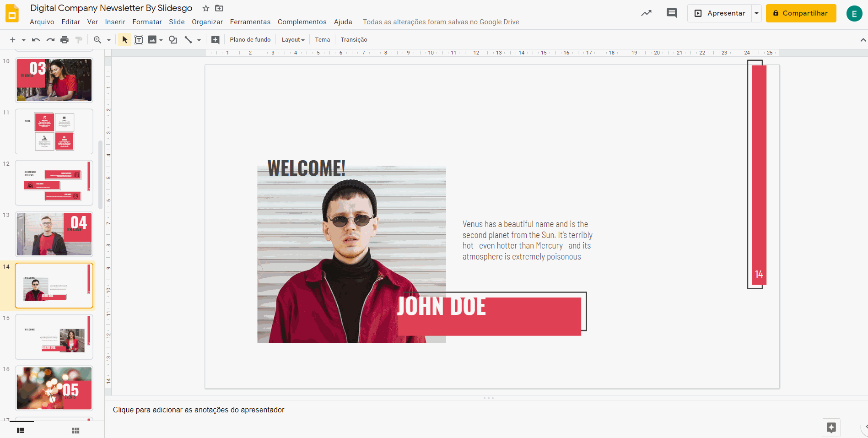
Task: Click the Apresentar button
Action: pos(720,13)
